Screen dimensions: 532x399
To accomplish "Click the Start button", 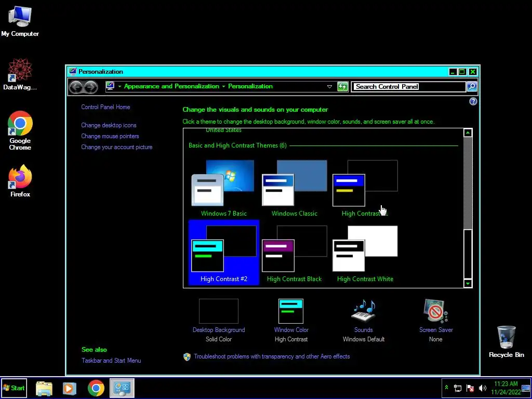I will 14,388.
